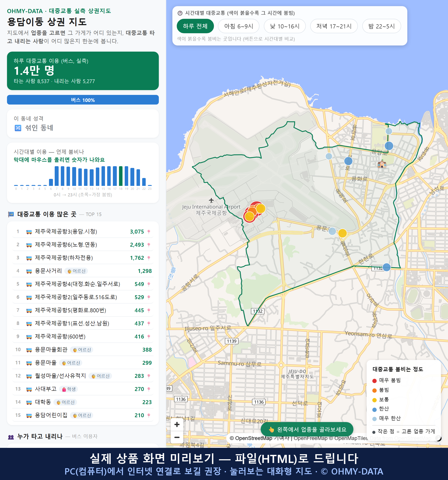Click the pin icon for 제주국제공항1(표선.성산.남원)
Image resolution: width=448 pixels, height=480 pixels.
[149, 324]
